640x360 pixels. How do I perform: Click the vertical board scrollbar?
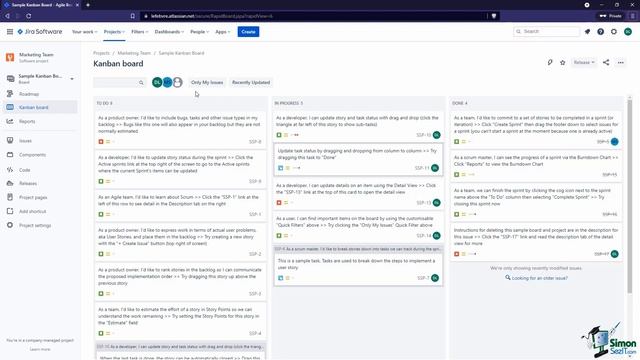pyautogui.click(x=630, y=196)
